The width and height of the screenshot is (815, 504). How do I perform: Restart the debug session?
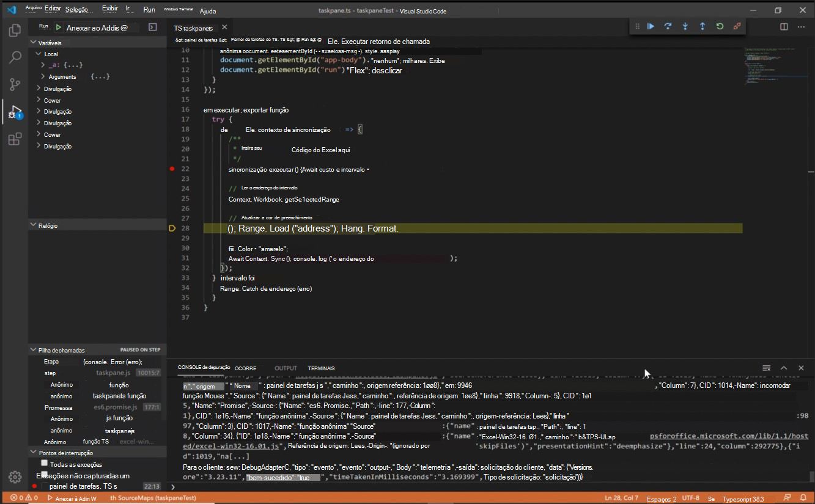pyautogui.click(x=720, y=26)
